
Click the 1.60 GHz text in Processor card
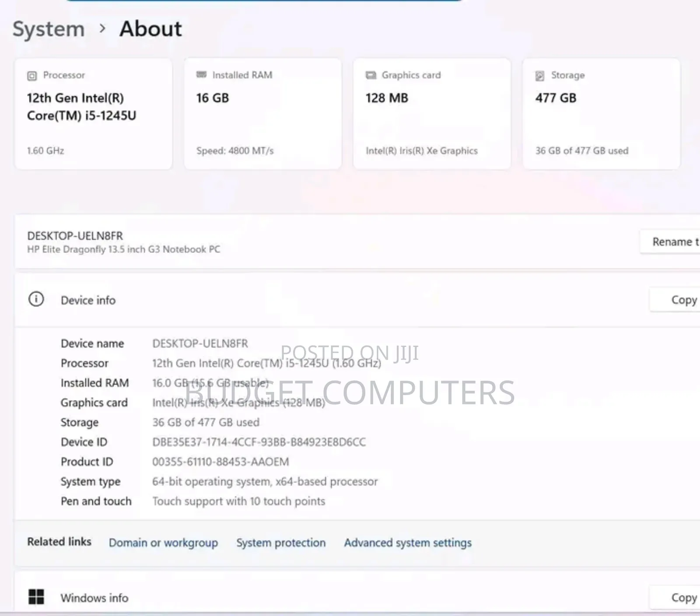click(45, 150)
